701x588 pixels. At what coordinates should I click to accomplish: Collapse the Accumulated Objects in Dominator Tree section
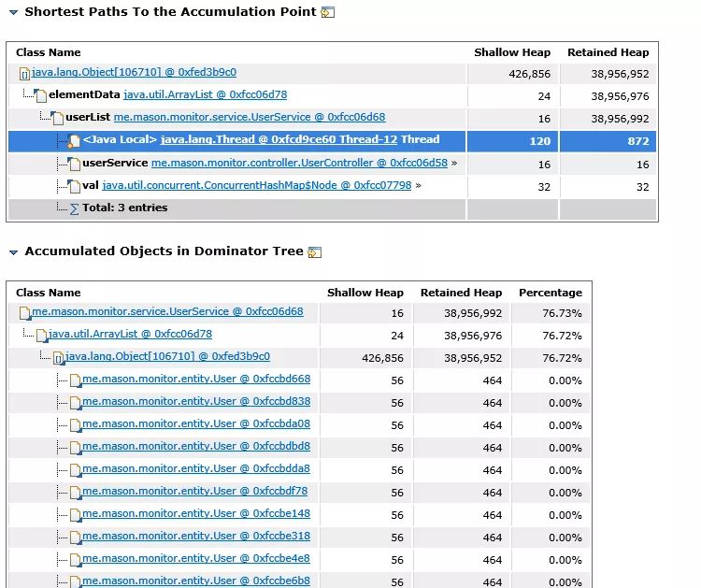[x=14, y=251]
